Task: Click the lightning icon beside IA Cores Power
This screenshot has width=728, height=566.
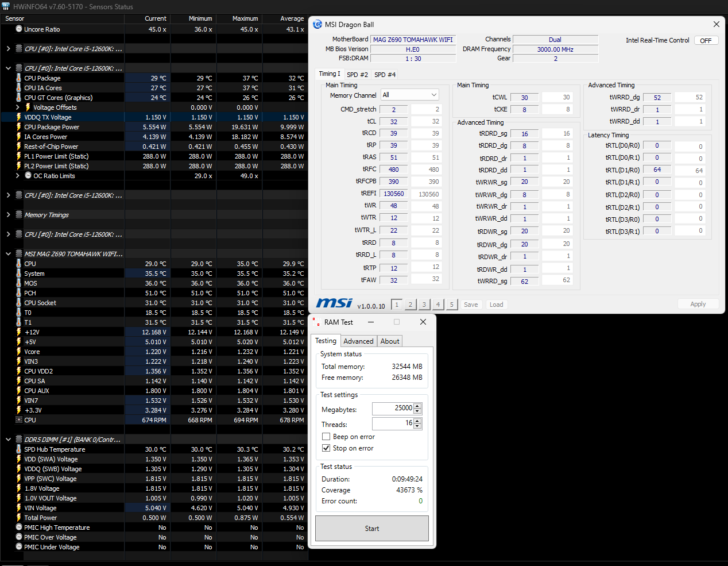Action: pyautogui.click(x=19, y=136)
